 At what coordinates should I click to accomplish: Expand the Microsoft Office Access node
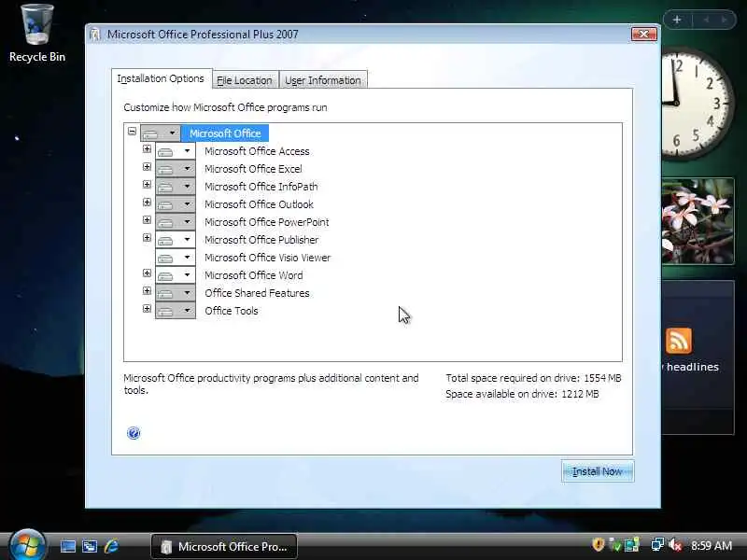[147, 149]
